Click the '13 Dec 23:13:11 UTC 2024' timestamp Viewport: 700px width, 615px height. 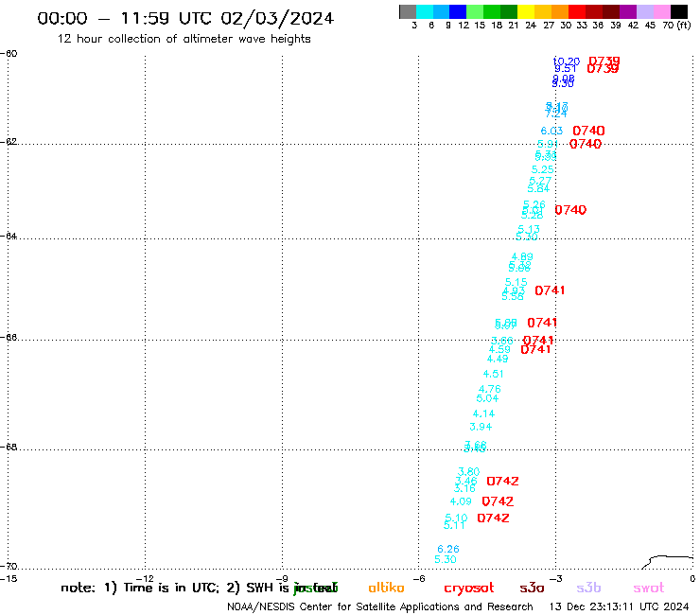coord(619,607)
